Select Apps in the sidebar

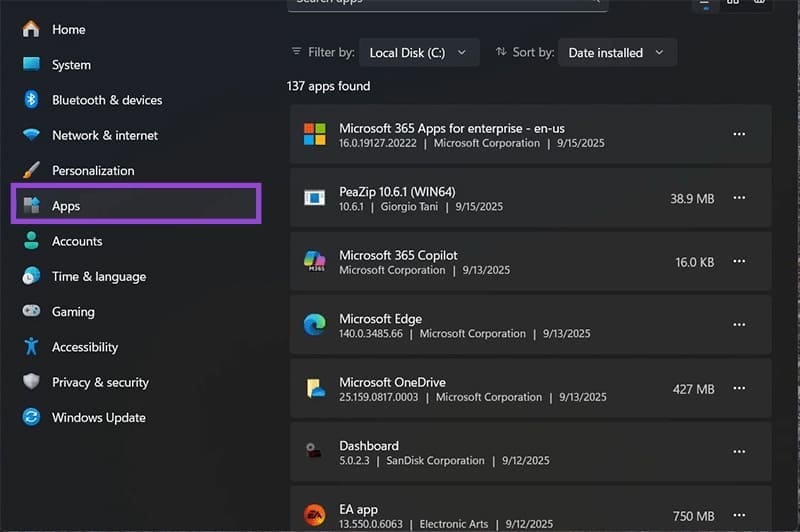click(136, 205)
